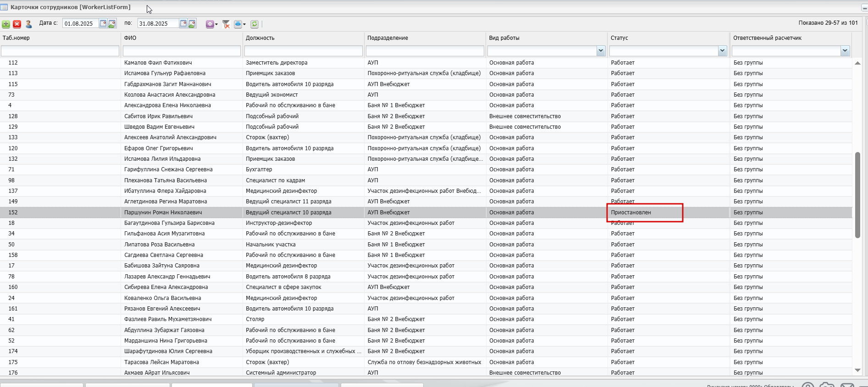Viewport: 868px width, 387px height.
Task: Open the purple gear actions dropdown
Action: point(211,24)
